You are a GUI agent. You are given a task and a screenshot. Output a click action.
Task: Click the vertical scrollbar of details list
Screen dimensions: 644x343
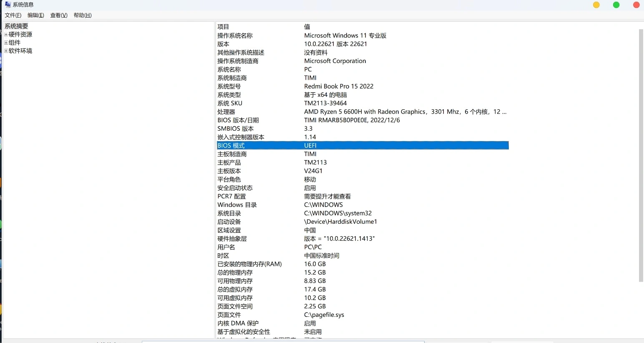click(x=641, y=155)
